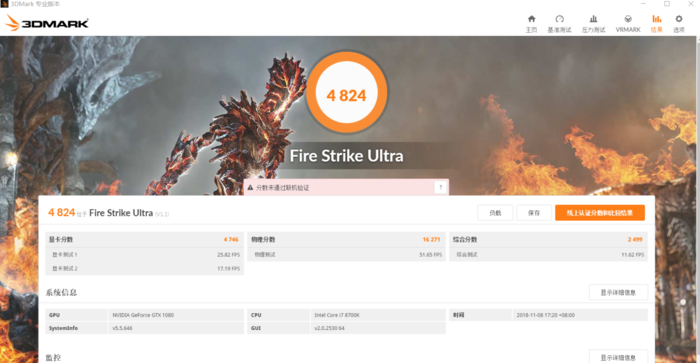Image resolution: width=700 pixels, height=363 pixels.
Task: Click the Intel Core i7 8700K value
Action: pyautogui.click(x=337, y=315)
